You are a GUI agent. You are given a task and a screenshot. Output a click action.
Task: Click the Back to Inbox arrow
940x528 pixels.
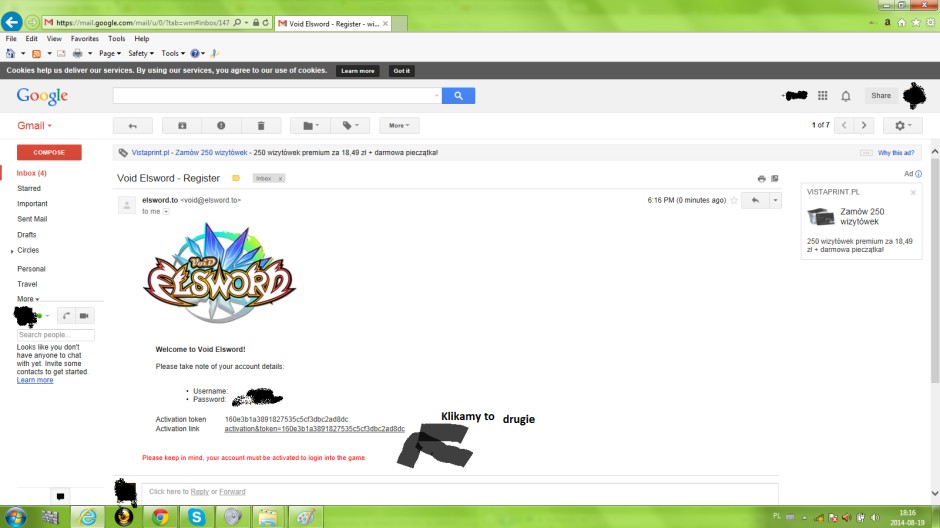(132, 125)
